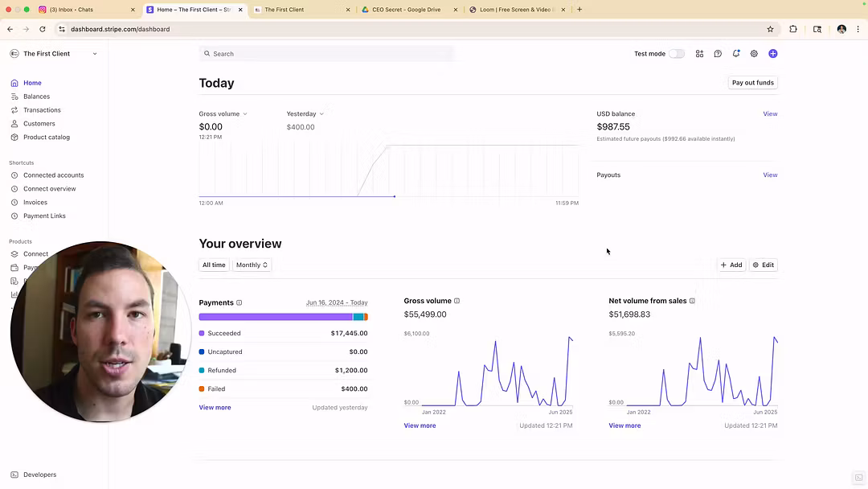Click the Pay out funds button
Screen dimensions: 868x489
752,83
